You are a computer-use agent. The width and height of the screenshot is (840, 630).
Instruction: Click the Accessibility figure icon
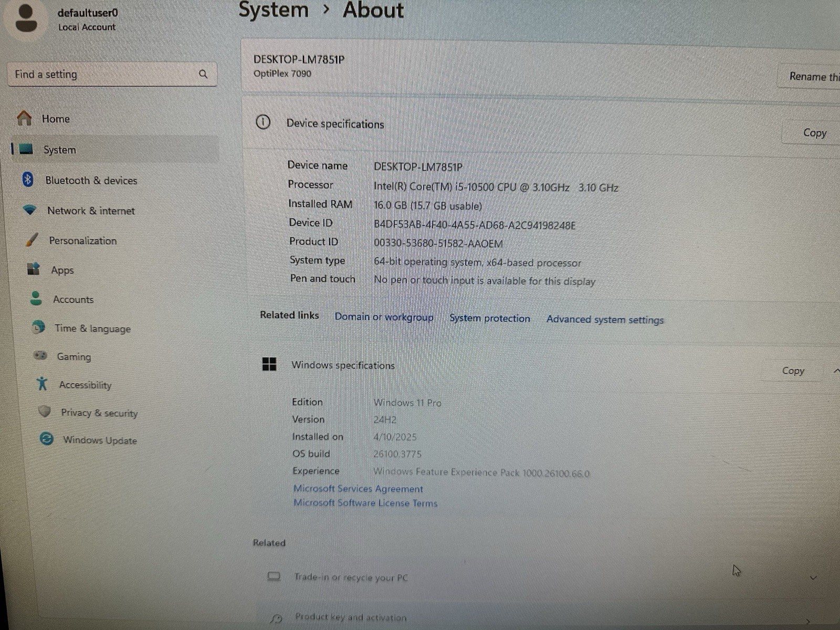pyautogui.click(x=42, y=384)
